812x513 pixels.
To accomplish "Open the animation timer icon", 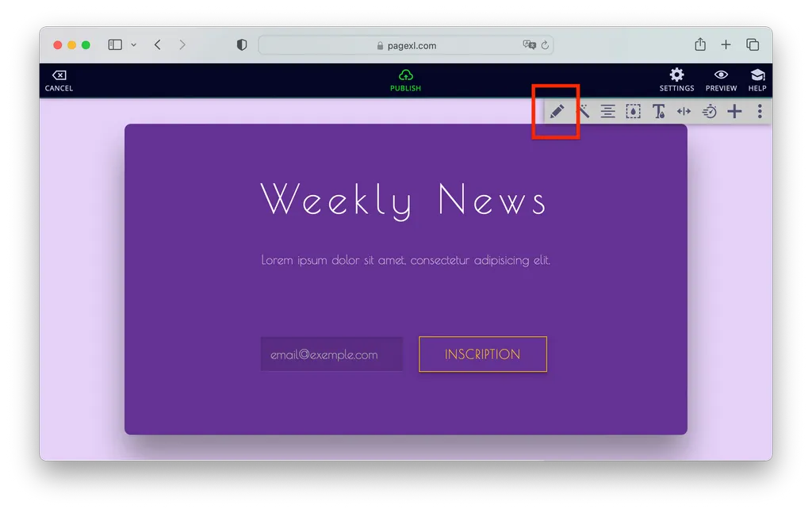I will [x=710, y=111].
